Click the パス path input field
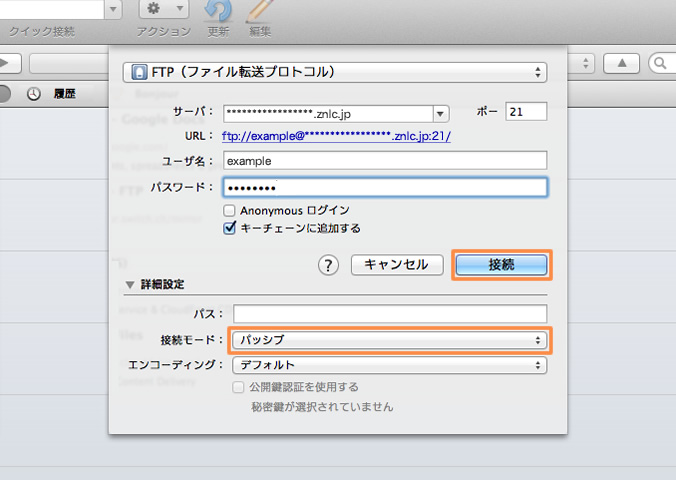The image size is (676, 480). click(x=390, y=314)
